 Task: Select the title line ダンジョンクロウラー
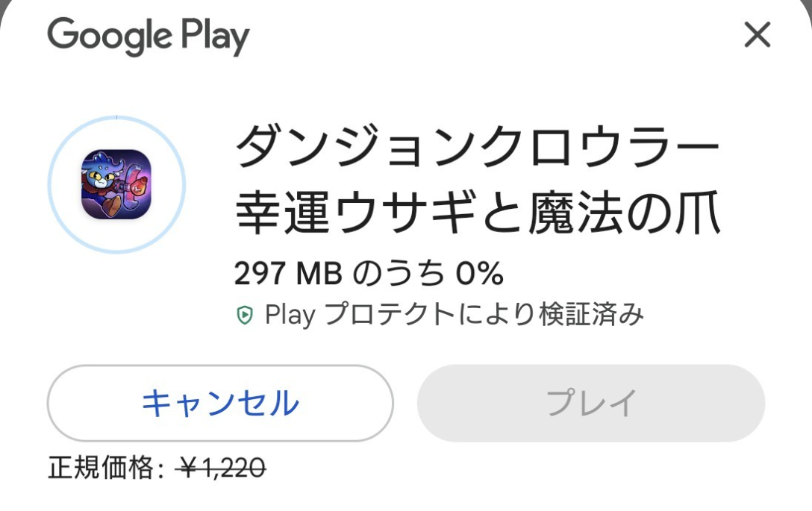pos(477,146)
